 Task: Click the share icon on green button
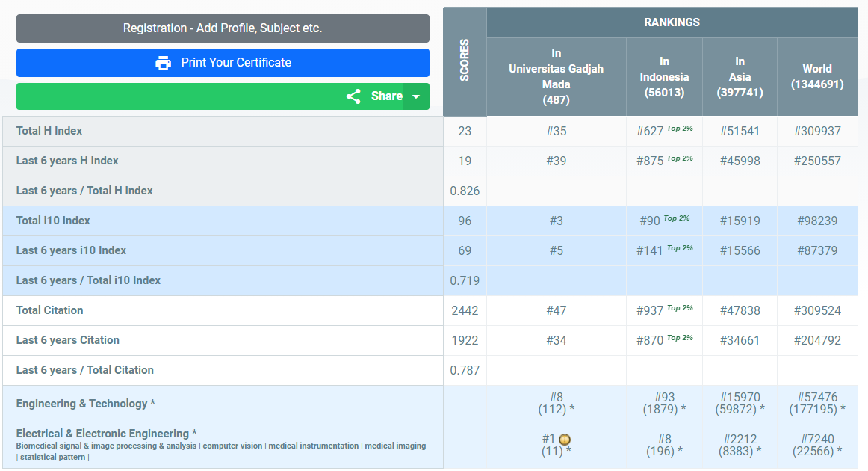(x=353, y=96)
